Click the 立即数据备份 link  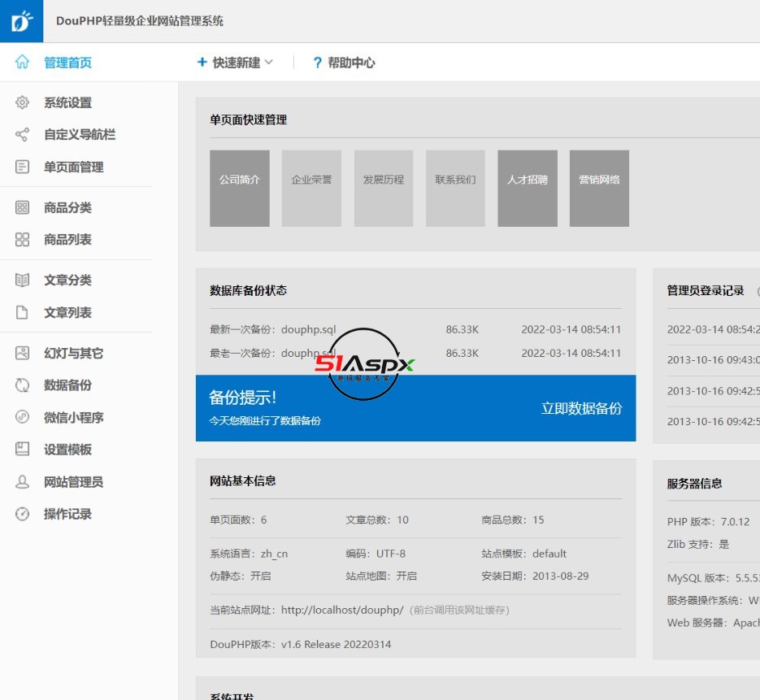[x=581, y=408]
